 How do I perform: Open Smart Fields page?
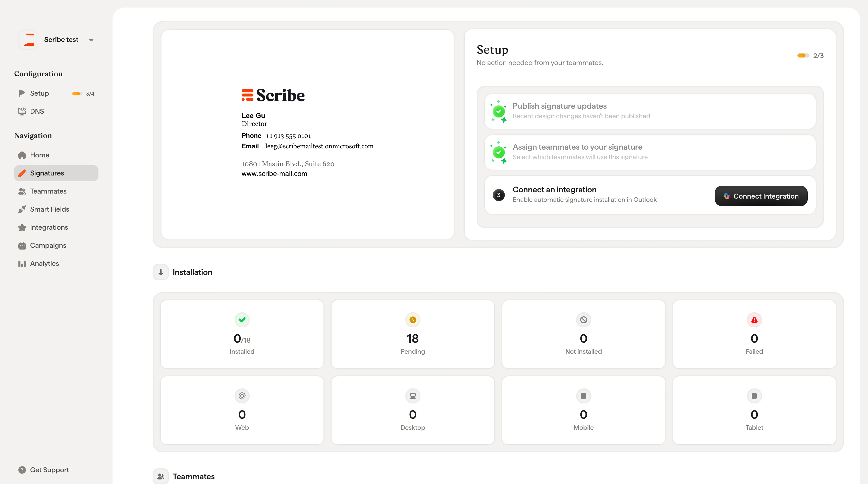(x=56, y=210)
